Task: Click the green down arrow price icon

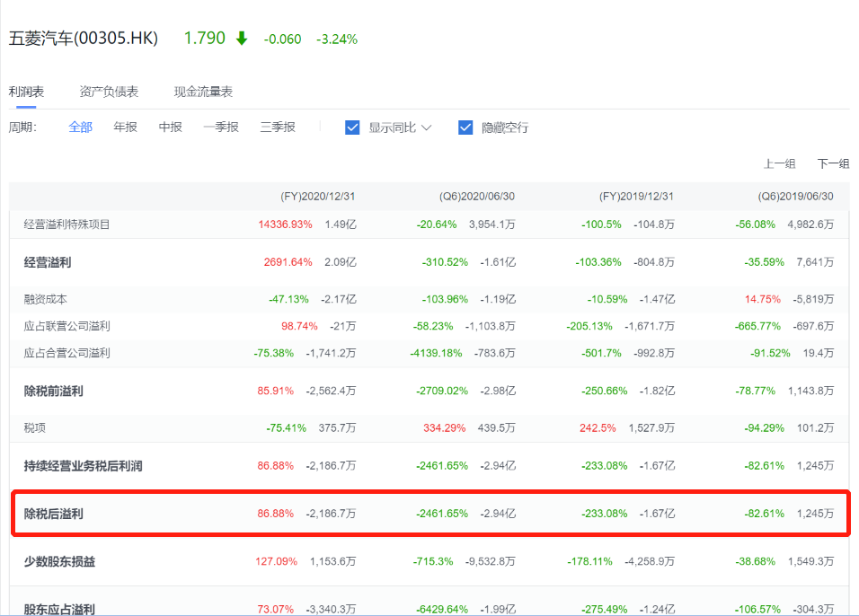Action: [x=242, y=39]
